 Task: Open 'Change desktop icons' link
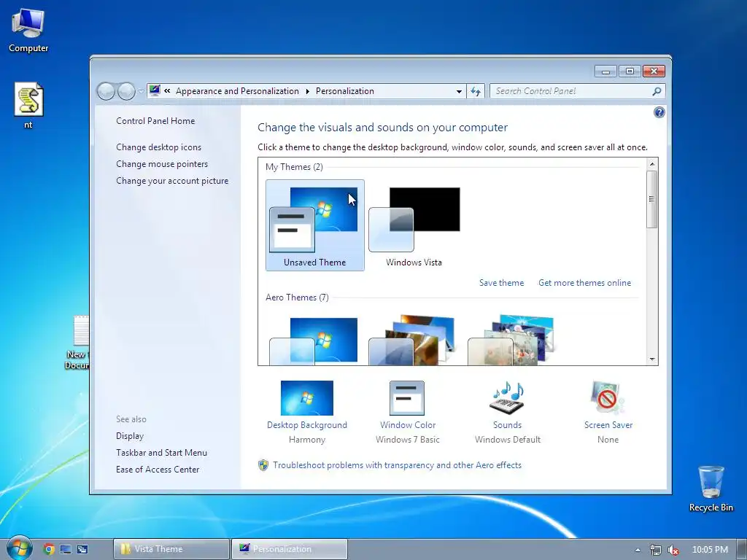click(x=158, y=147)
